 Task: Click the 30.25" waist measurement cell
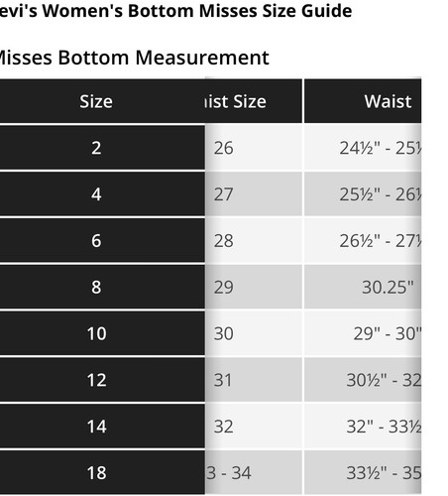[363, 287]
